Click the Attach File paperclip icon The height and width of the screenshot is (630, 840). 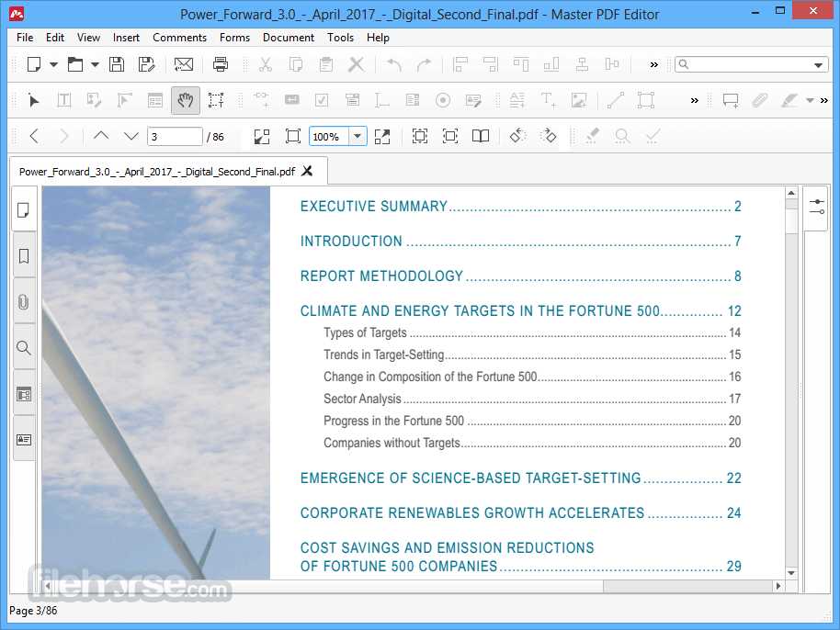(x=760, y=100)
